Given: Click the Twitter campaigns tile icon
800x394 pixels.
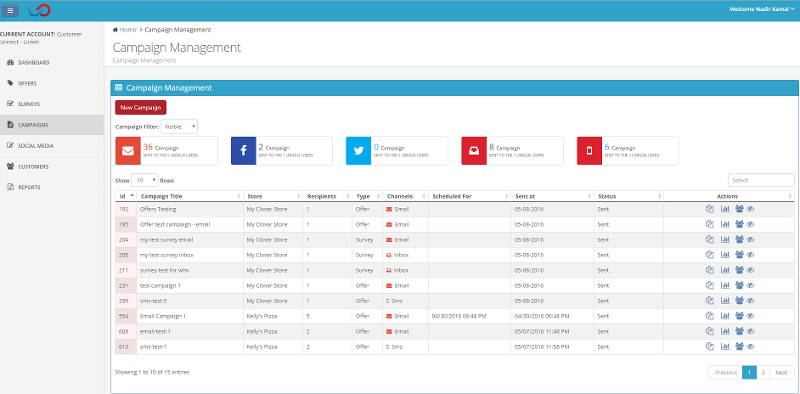Looking at the screenshot, I should click(359, 151).
